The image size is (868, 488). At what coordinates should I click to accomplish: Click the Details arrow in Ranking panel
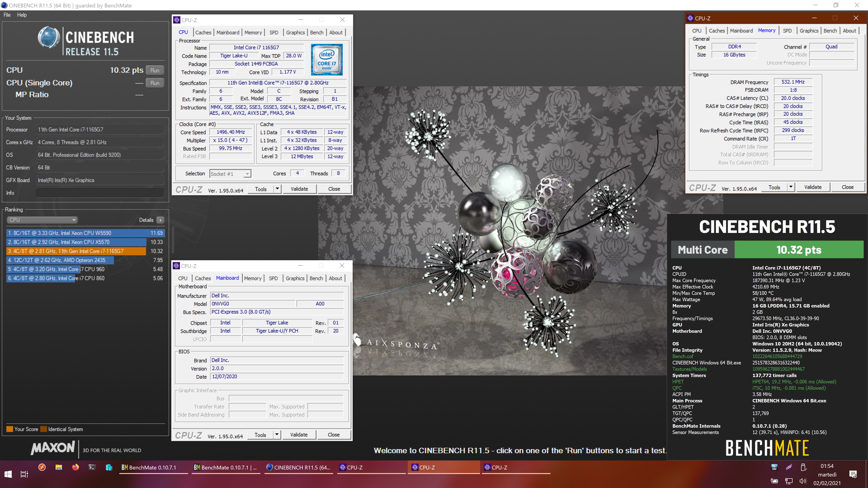pos(161,220)
